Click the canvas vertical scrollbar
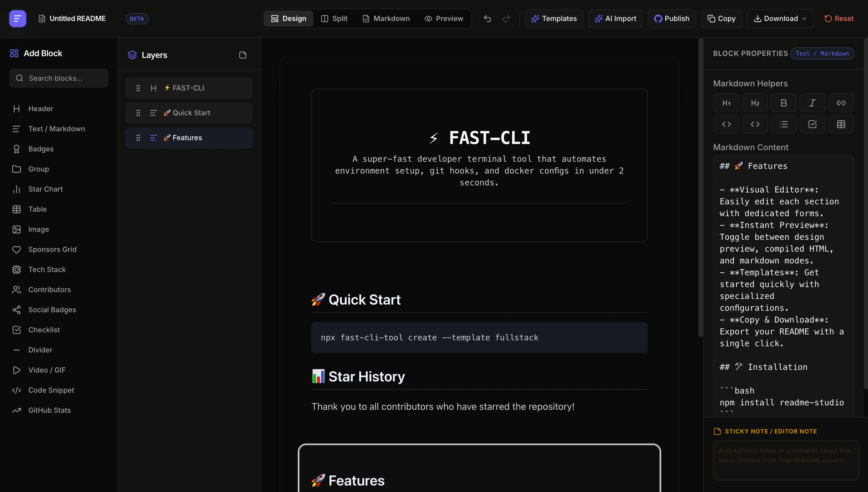 700,187
